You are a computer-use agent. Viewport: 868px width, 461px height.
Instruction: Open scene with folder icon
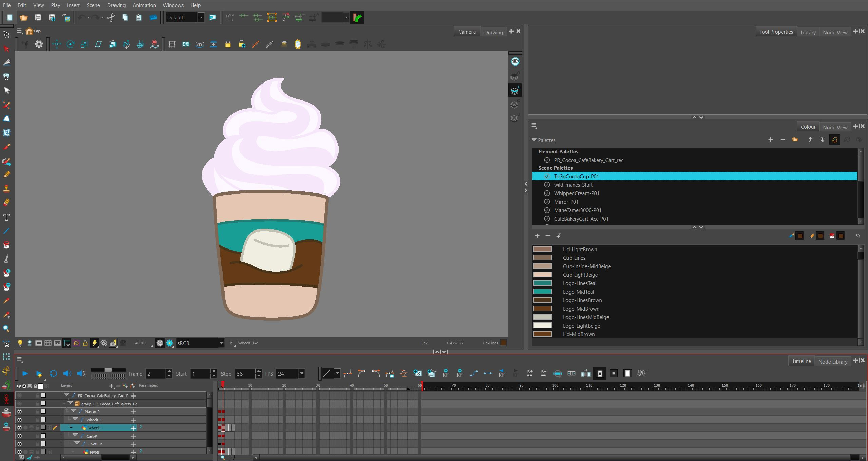(x=23, y=18)
